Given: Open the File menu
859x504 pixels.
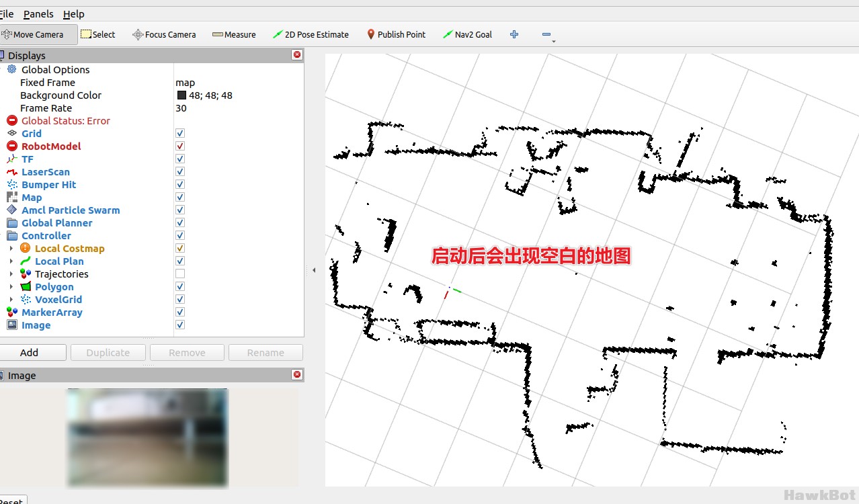Looking at the screenshot, I should (x=6, y=13).
